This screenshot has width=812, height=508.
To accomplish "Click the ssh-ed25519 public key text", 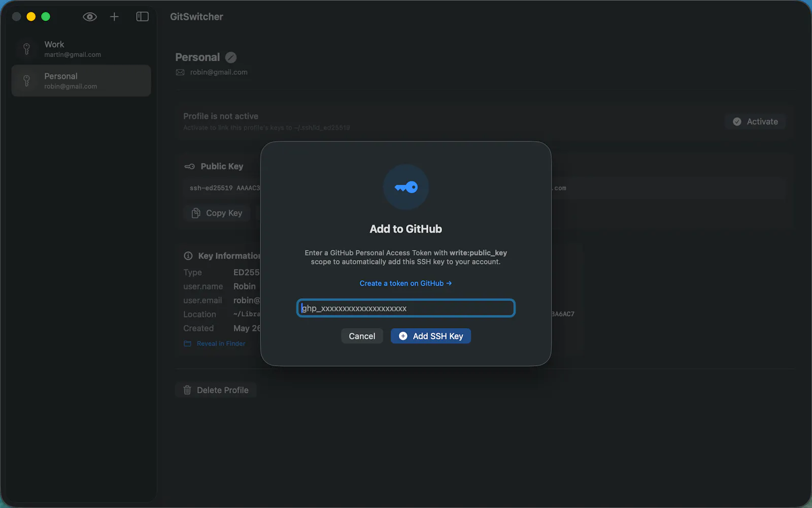I will (x=225, y=188).
